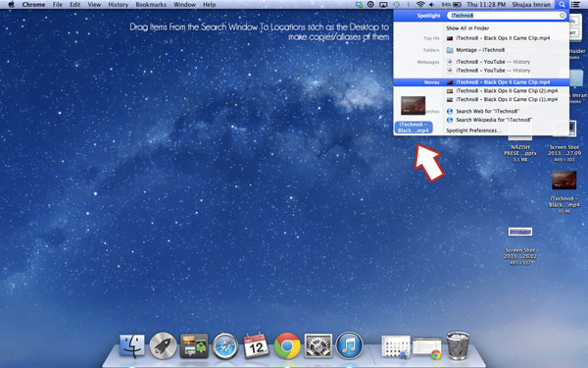
Task: Open Calendar app showing 12
Action: [256, 345]
